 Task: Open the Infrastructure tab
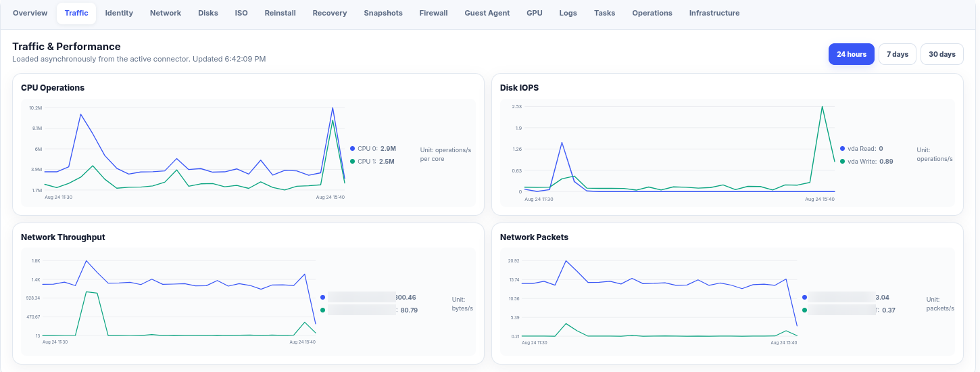pos(714,13)
